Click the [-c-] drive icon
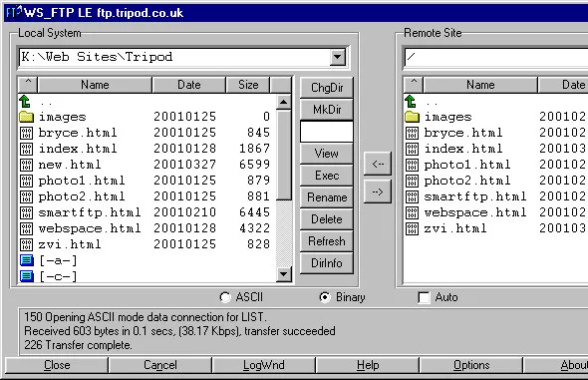 (26, 276)
